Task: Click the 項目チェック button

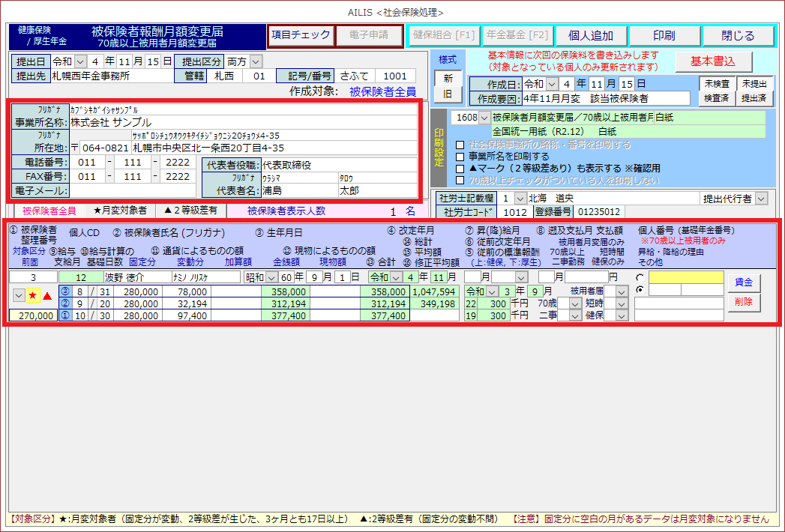Action: (300, 35)
